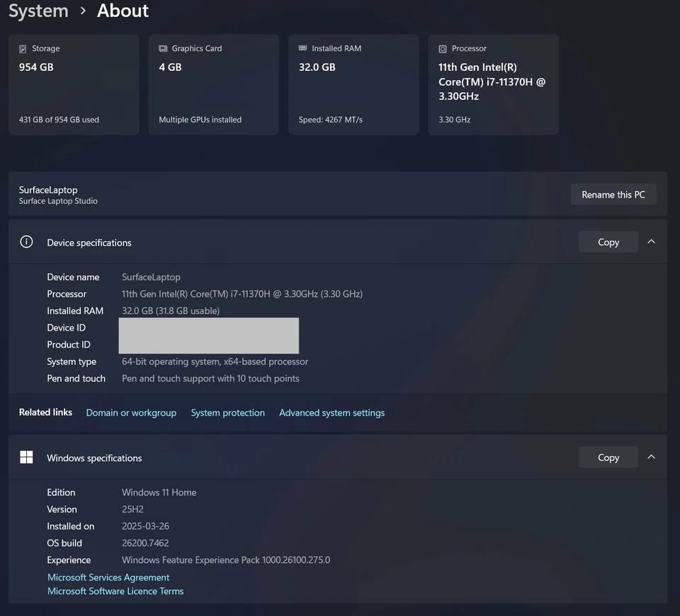Viewport: 680px width, 616px height.
Task: Open System protection link
Action: click(x=227, y=413)
